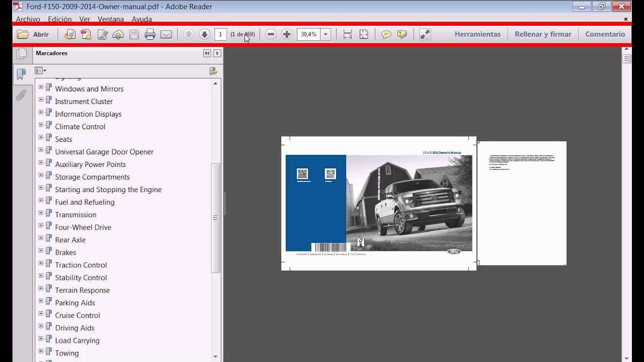Open the Herramientas pane

click(477, 34)
